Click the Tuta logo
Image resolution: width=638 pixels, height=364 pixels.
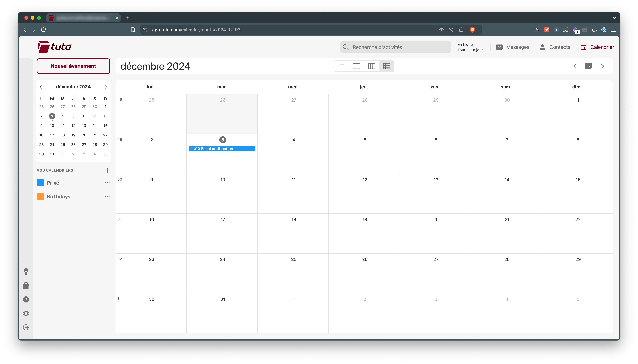55,47
